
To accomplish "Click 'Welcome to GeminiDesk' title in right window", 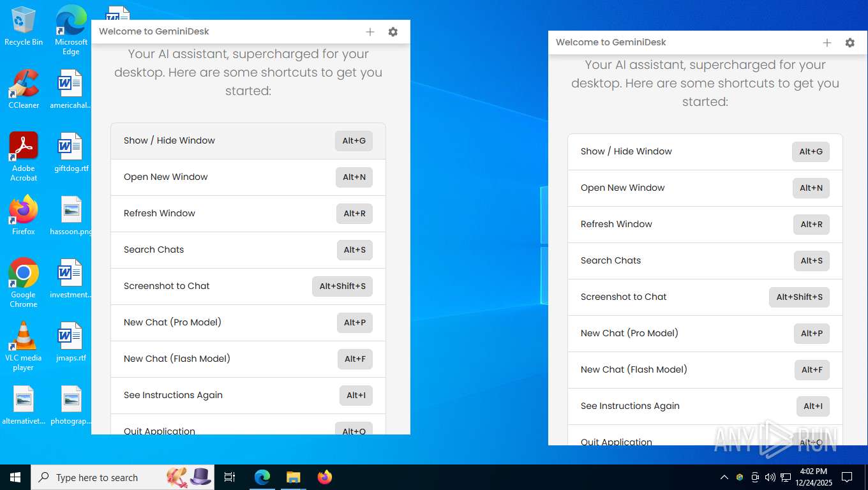I will pos(611,43).
